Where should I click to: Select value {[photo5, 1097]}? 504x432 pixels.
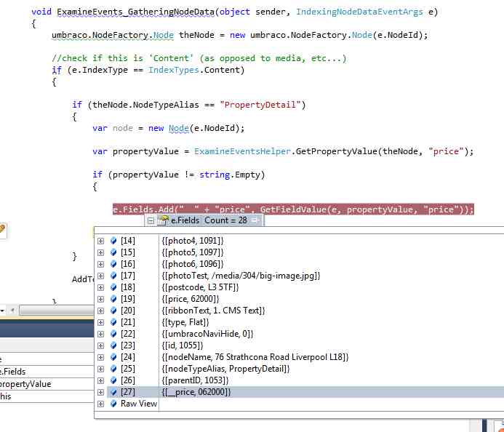coord(193,252)
